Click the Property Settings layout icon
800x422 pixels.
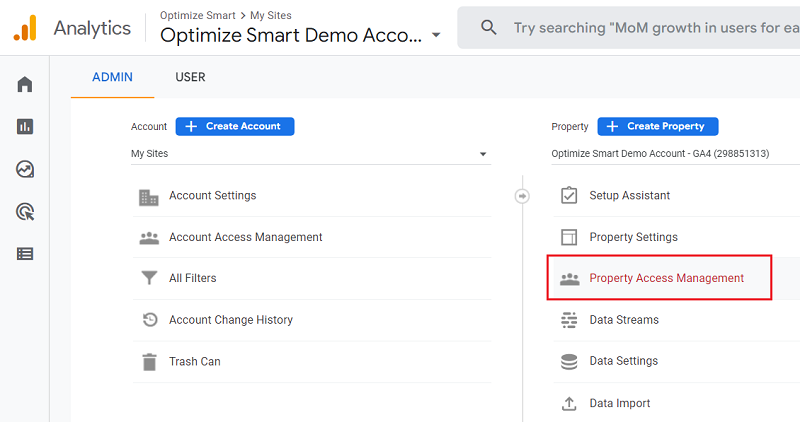pos(569,237)
